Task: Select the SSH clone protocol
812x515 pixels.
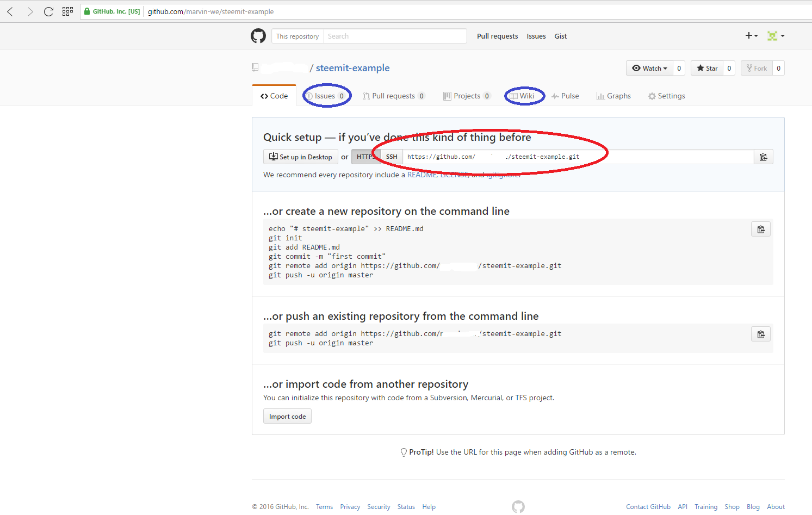Action: 392,157
